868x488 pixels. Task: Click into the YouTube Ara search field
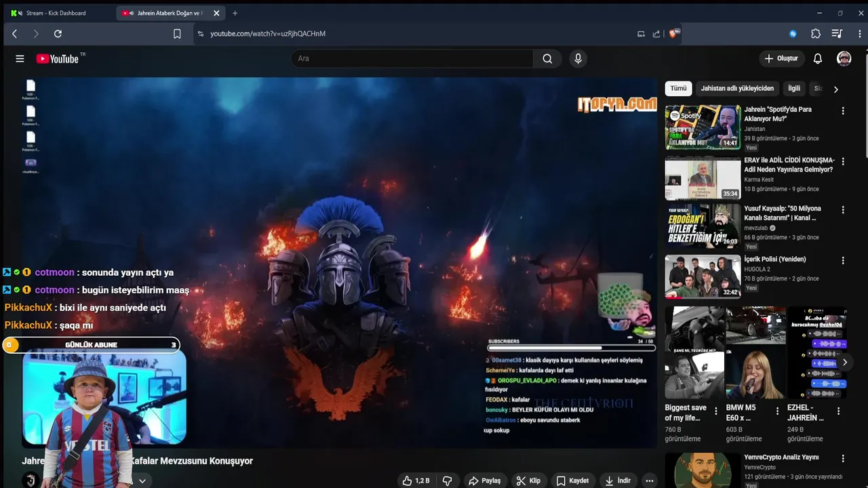pos(412,59)
